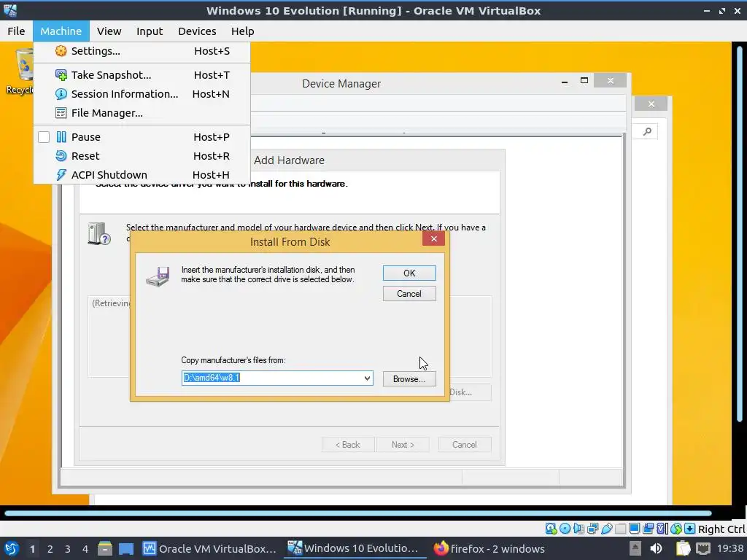Click the wired network tray icon
The height and width of the screenshot is (560, 747).
[x=703, y=549]
